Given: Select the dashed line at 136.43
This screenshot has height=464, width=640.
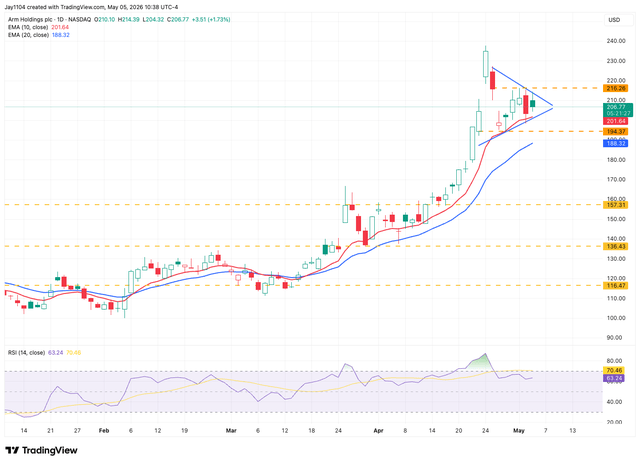Looking at the screenshot, I should click(x=303, y=246).
